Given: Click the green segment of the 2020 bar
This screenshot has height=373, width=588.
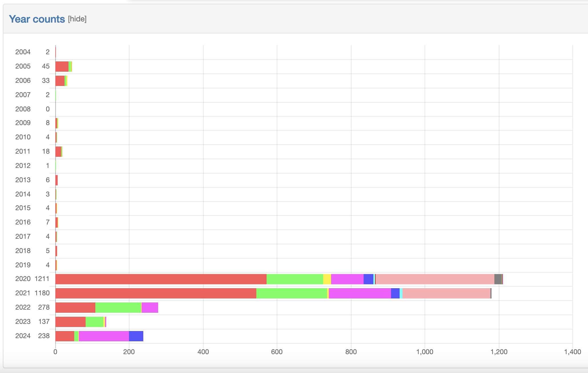Looking at the screenshot, I should click(295, 279).
